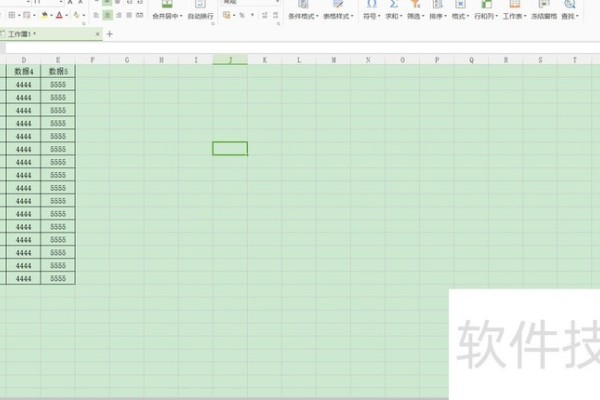The height and width of the screenshot is (400, 600).
Task: Open Table Style (表格样式) menu
Action: coord(338,16)
